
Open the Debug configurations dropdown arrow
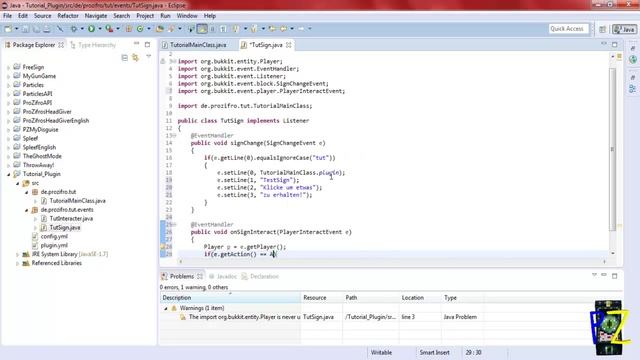pos(82,29)
